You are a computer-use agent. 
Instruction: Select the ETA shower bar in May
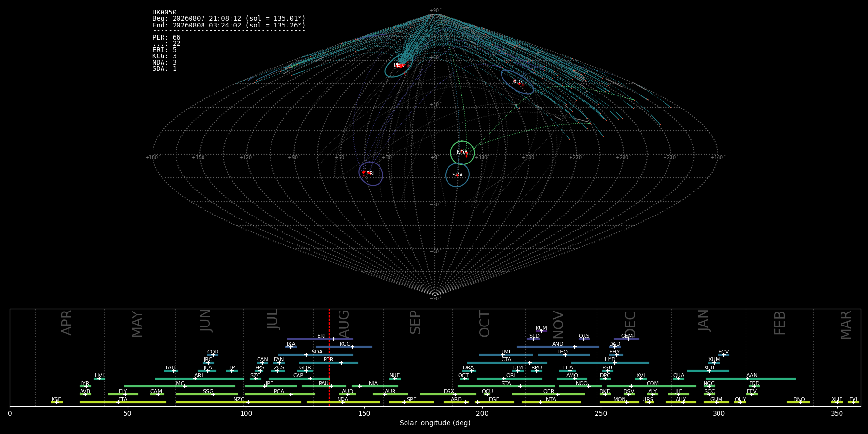[123, 402]
